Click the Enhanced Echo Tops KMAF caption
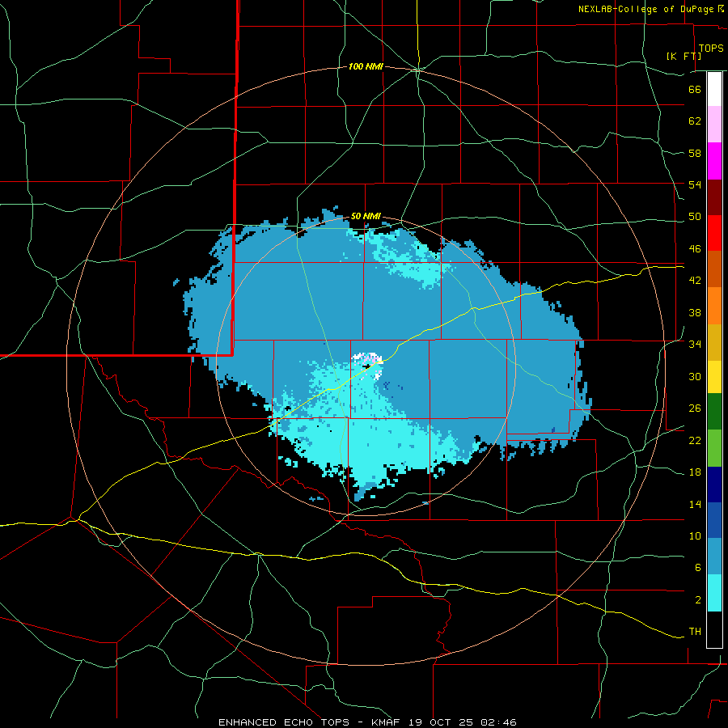Image resolution: width=728 pixels, height=728 pixels. pyautogui.click(x=367, y=722)
